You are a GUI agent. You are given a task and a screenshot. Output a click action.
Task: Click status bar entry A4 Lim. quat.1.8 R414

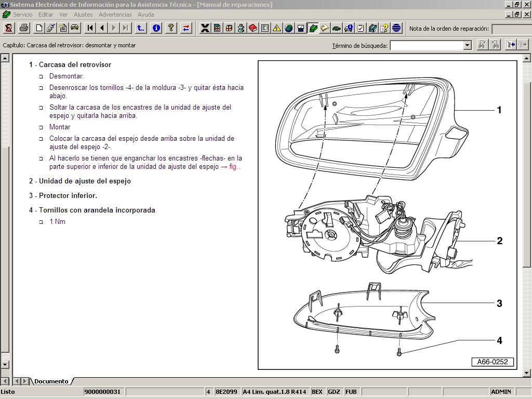274,392
